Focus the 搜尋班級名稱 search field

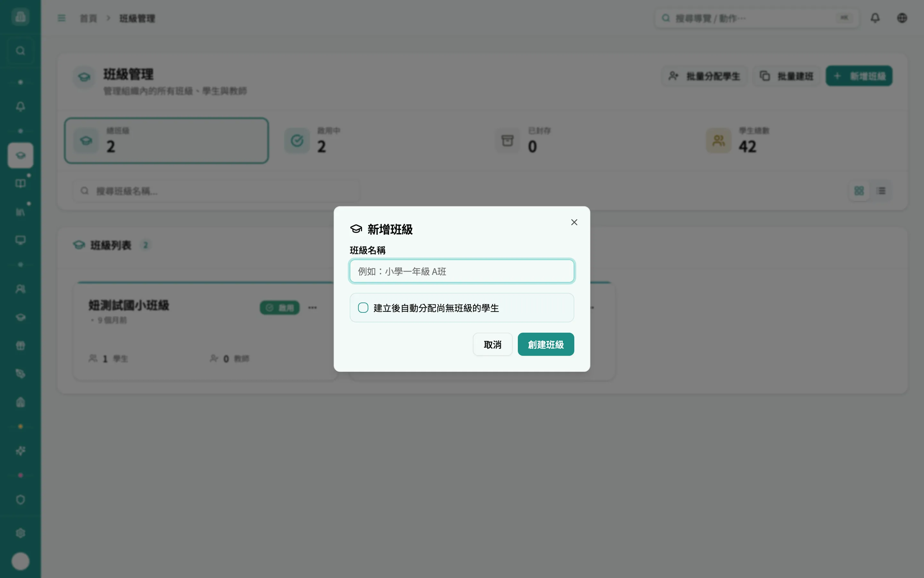(x=216, y=191)
